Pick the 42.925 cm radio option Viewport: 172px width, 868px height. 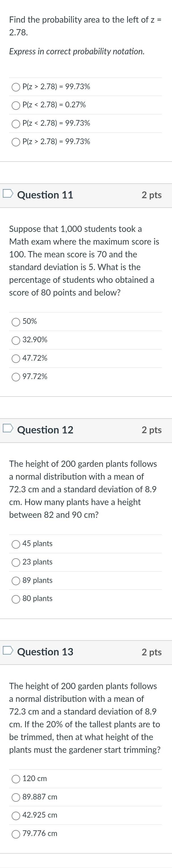point(16,816)
